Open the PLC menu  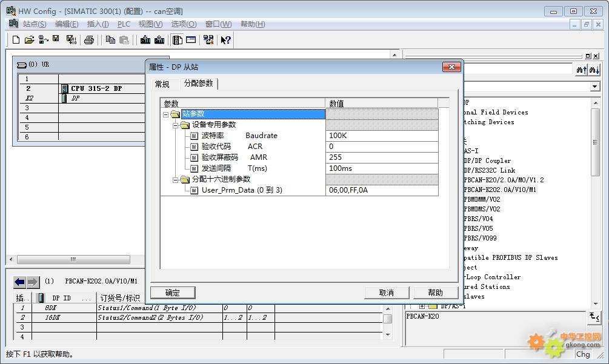124,24
